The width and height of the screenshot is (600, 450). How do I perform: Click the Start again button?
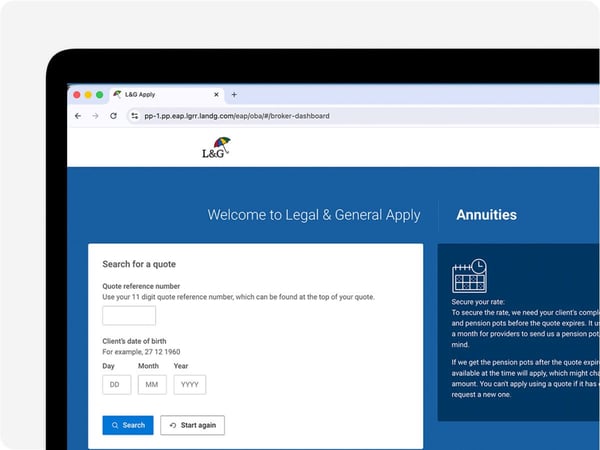click(x=192, y=425)
